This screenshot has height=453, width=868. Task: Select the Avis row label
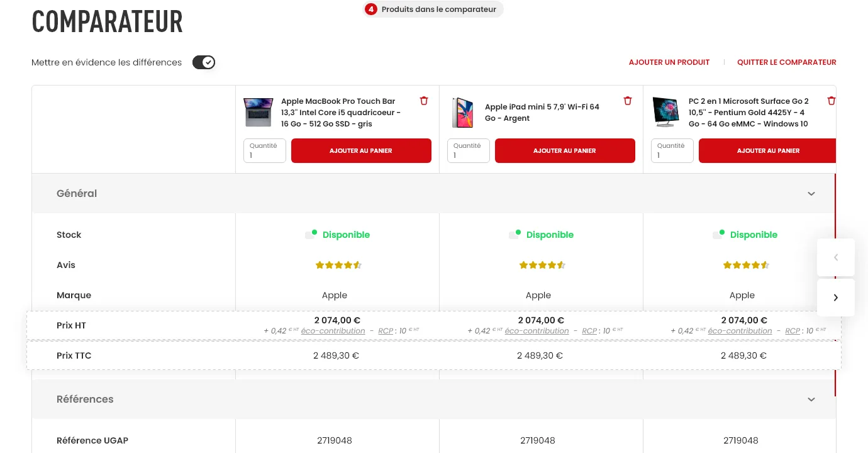click(x=66, y=265)
